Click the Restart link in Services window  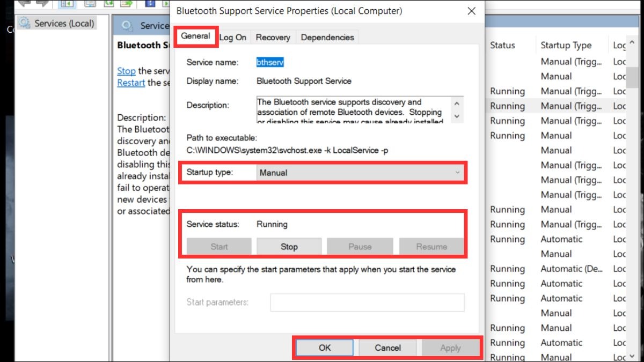point(131,83)
